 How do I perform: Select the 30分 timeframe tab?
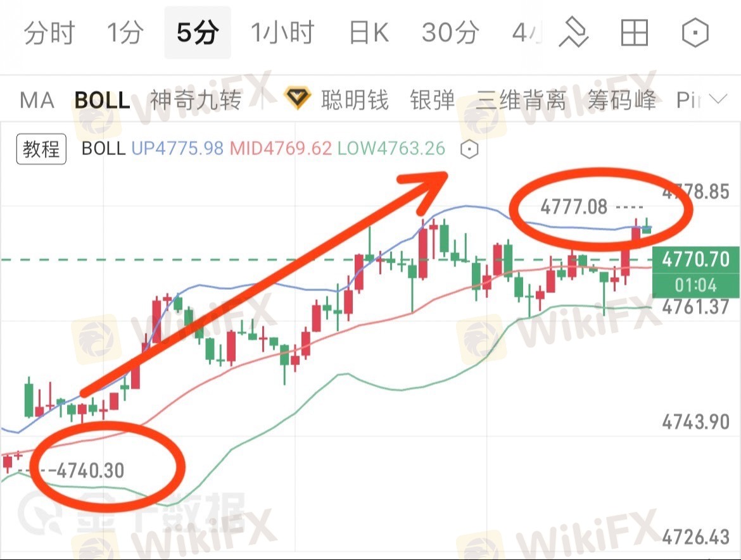coord(450,33)
